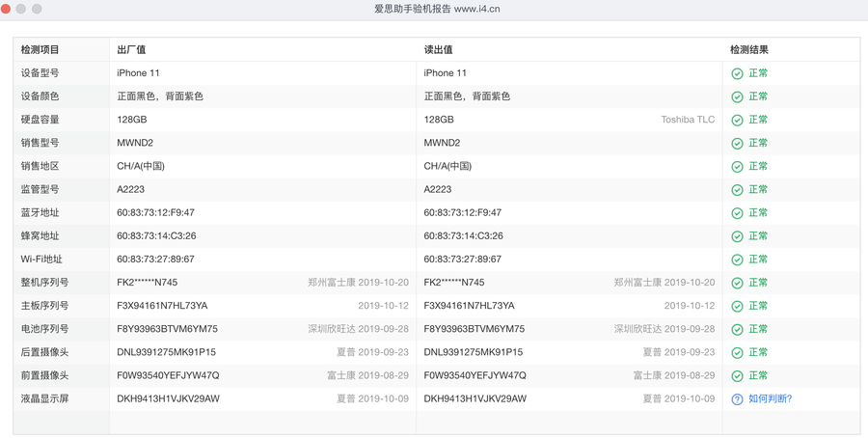Click factory value 128GB
The height and width of the screenshot is (438, 868).
pos(132,120)
